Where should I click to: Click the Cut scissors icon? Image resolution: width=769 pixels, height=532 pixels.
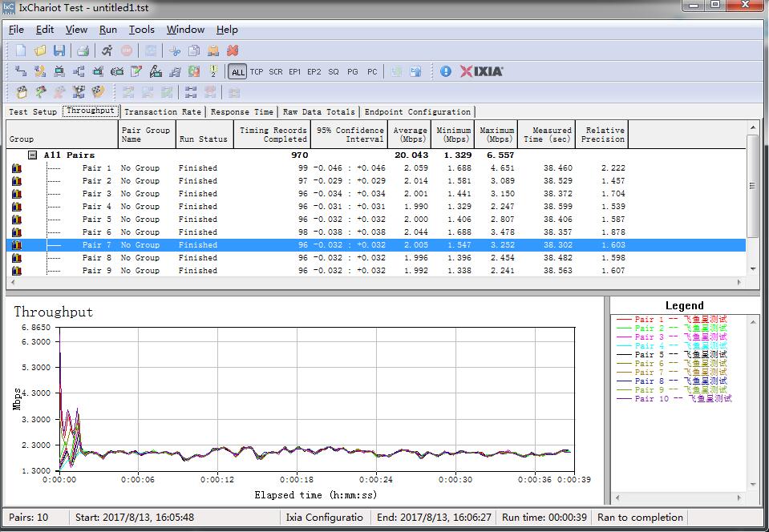(x=175, y=50)
